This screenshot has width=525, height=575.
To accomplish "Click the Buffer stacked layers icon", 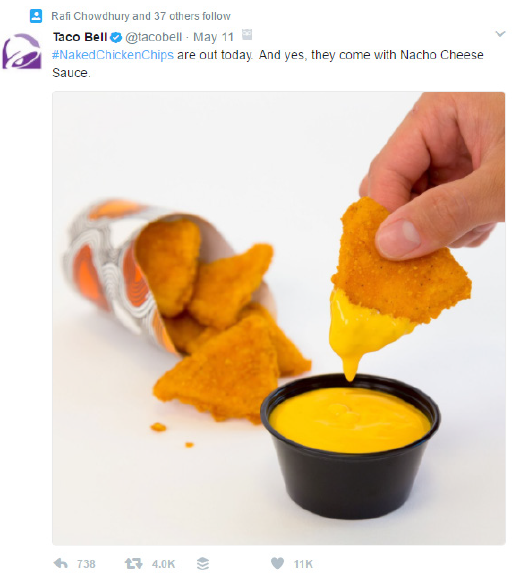I will pos(203,563).
